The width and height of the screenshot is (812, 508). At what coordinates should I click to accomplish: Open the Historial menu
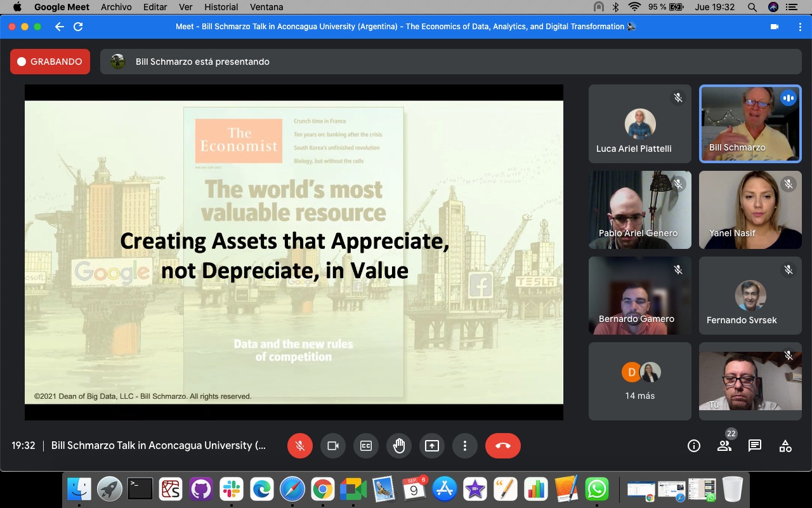click(221, 7)
